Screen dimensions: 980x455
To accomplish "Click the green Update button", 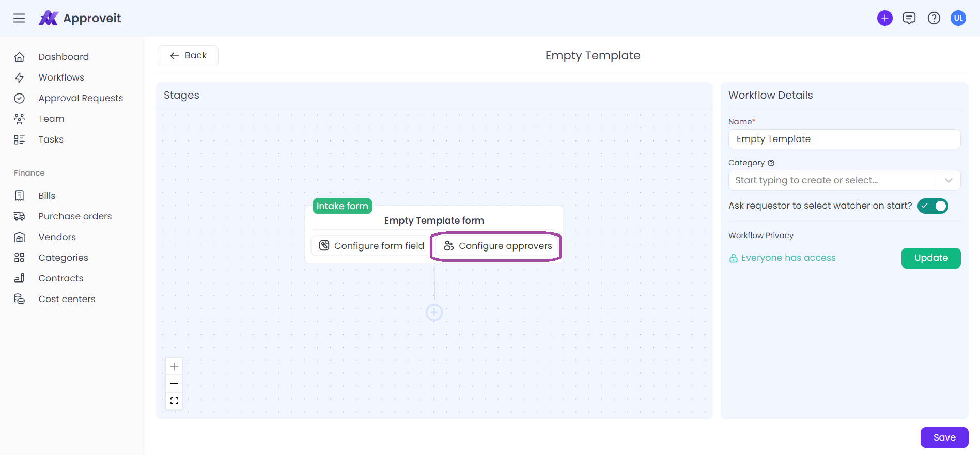I will click(x=931, y=258).
